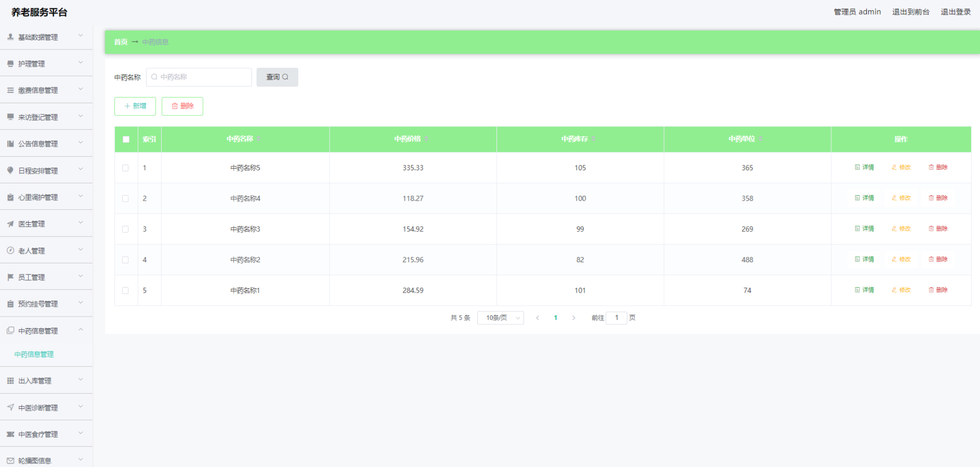
Task: Click the 新增 add button
Action: pyautogui.click(x=135, y=106)
